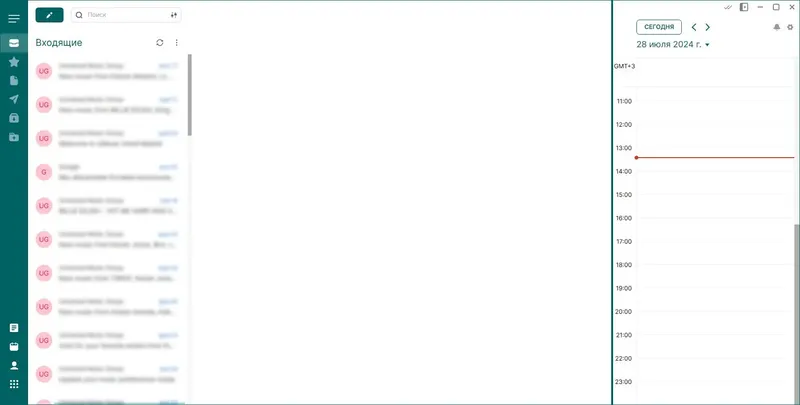Click the СЕГОДНЯ button

tap(659, 27)
